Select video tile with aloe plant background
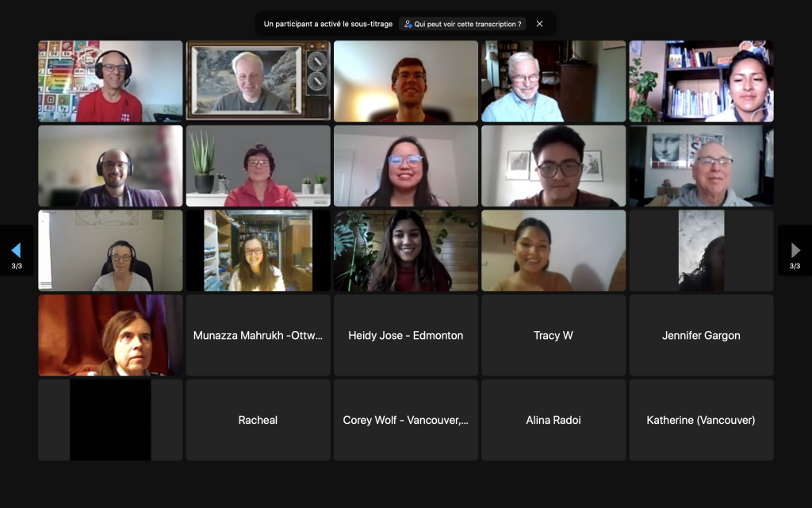 [x=258, y=166]
